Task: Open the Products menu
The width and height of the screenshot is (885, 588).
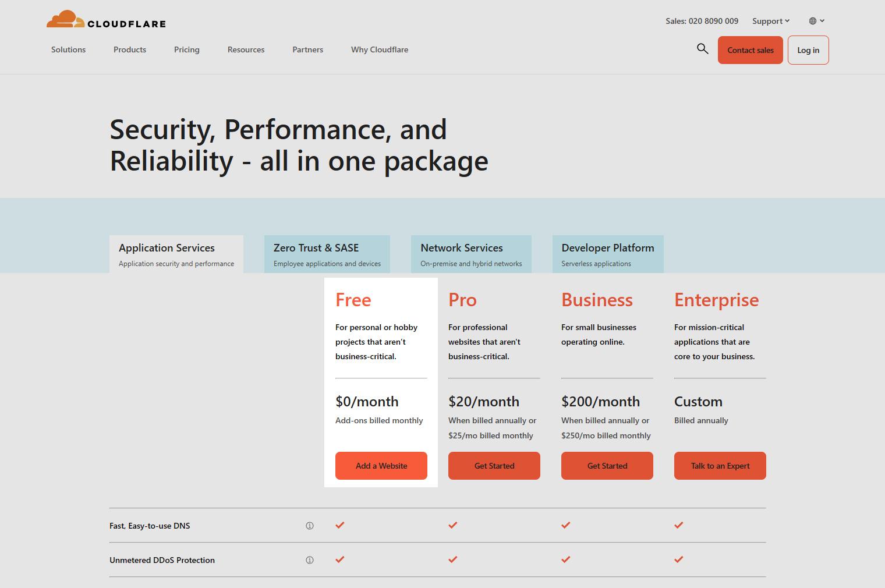Action: point(130,49)
